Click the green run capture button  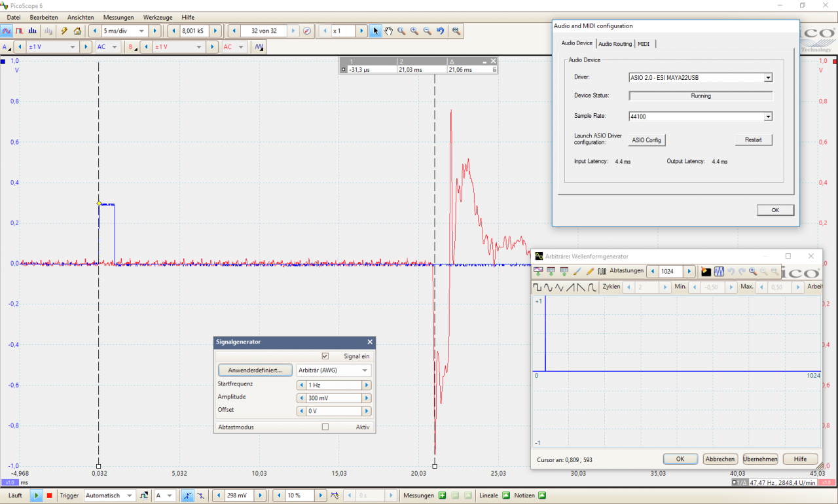click(37, 495)
